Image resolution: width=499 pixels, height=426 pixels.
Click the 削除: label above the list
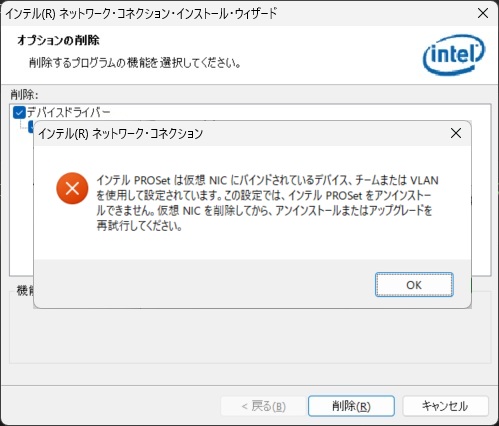[x=24, y=95]
